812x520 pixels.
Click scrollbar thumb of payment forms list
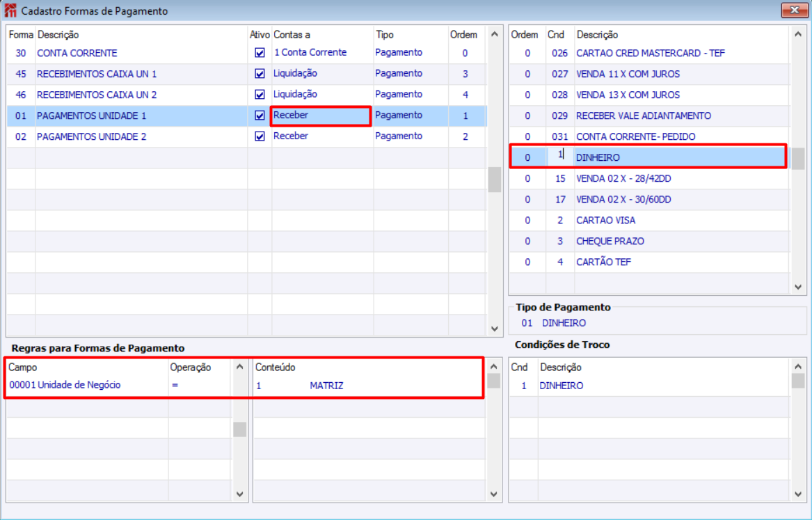point(495,179)
